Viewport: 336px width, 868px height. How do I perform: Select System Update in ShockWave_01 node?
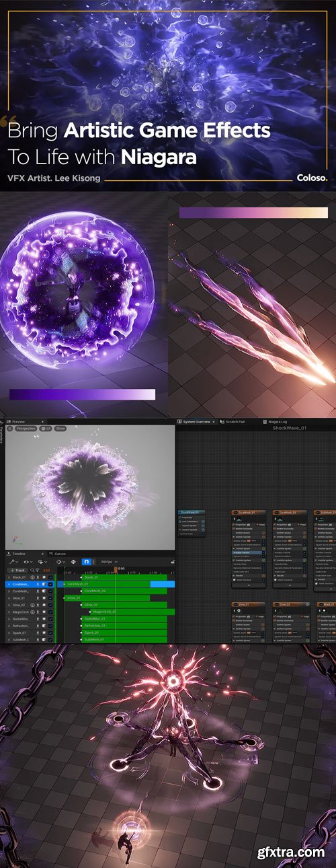tap(190, 530)
